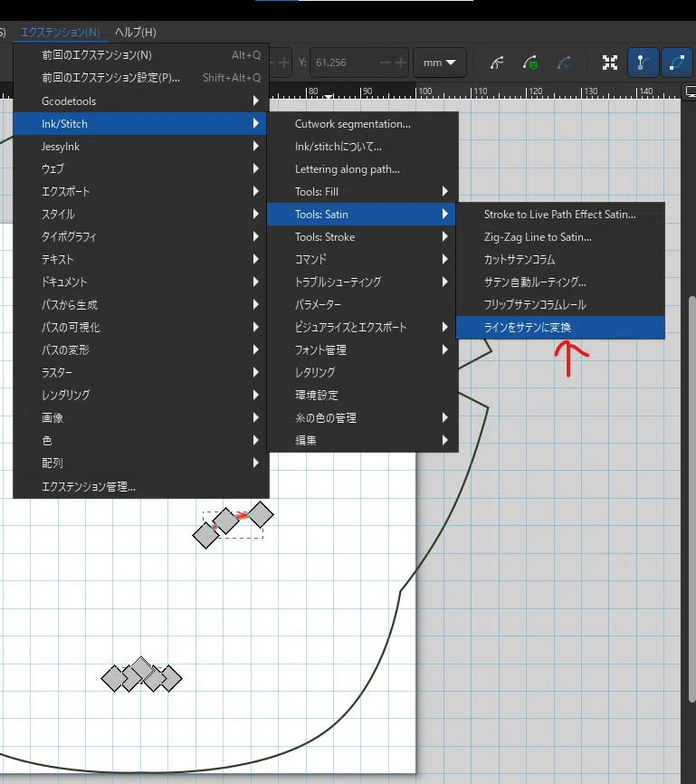Open the トラブルシューティング submenu

pyautogui.click(x=363, y=282)
